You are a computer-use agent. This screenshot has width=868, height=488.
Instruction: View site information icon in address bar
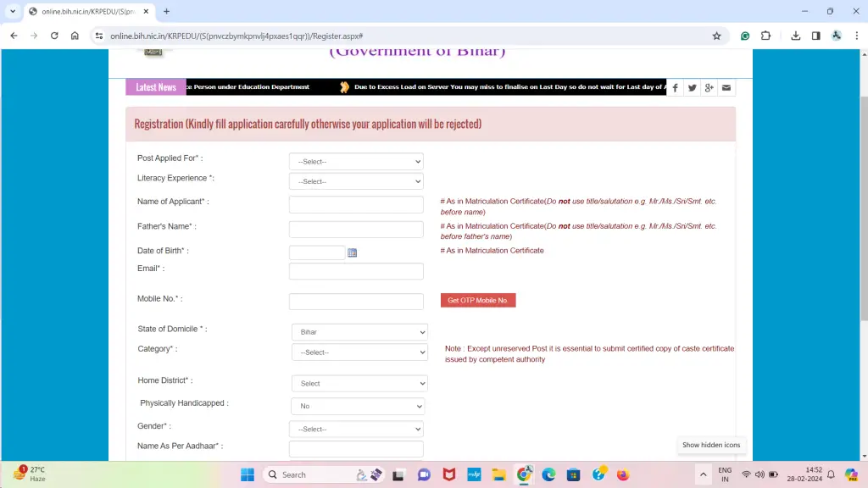pyautogui.click(x=99, y=36)
